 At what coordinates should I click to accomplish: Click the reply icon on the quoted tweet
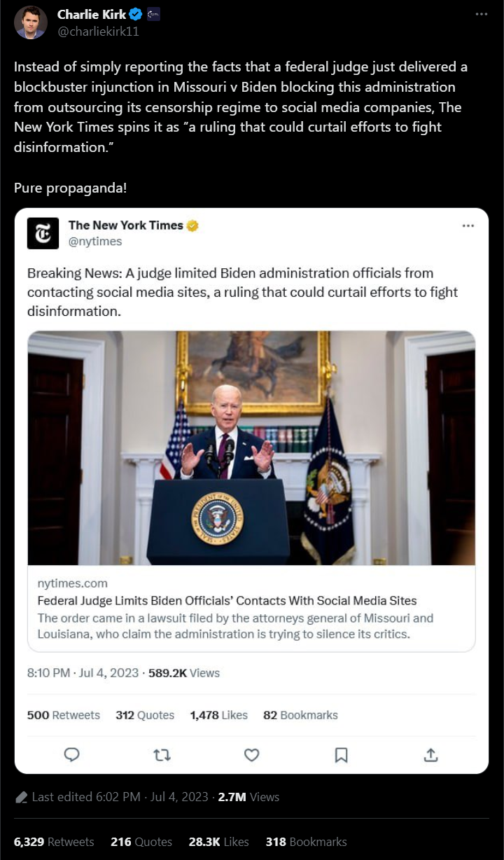[71, 754]
